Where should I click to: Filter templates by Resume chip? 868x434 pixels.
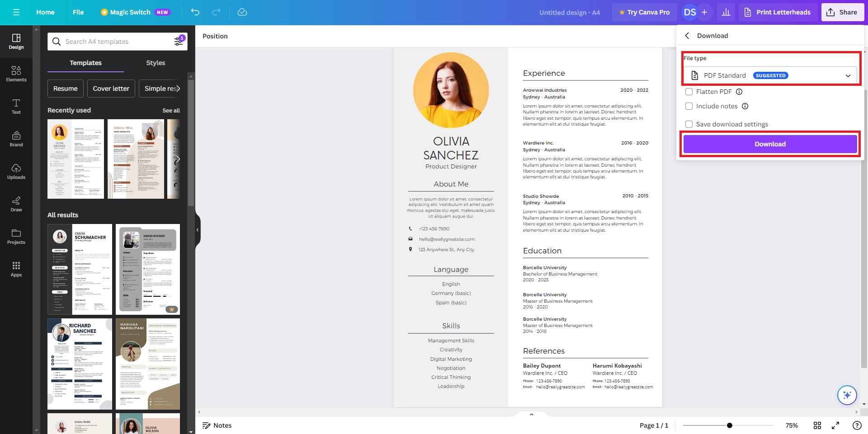coord(66,89)
